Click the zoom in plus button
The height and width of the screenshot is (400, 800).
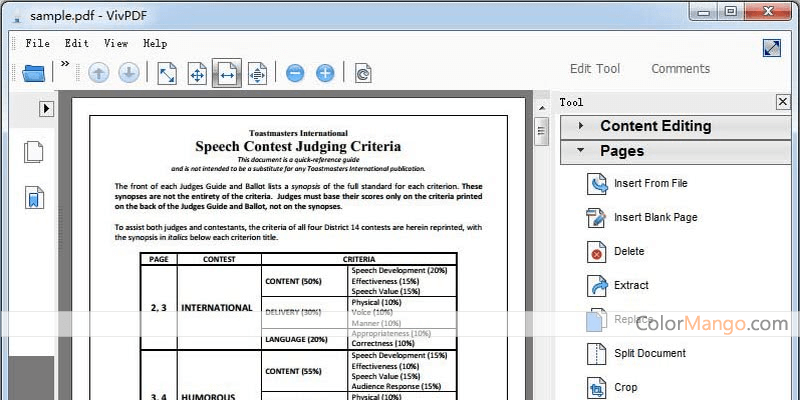325,73
